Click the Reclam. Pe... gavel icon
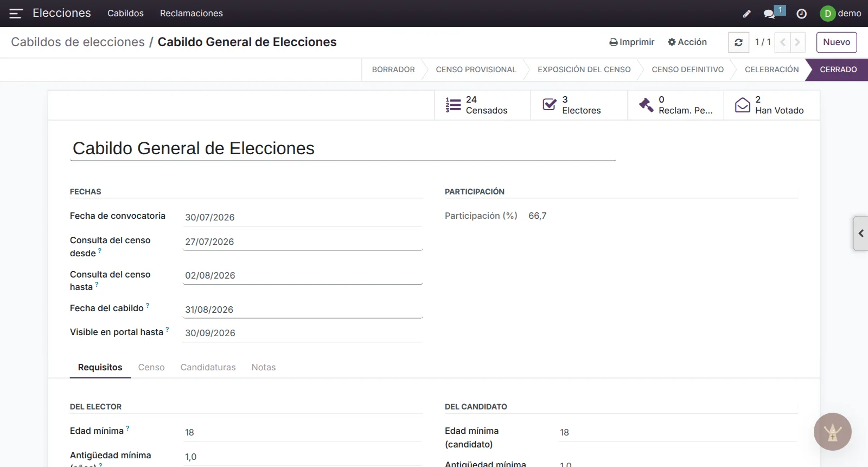 tap(646, 105)
